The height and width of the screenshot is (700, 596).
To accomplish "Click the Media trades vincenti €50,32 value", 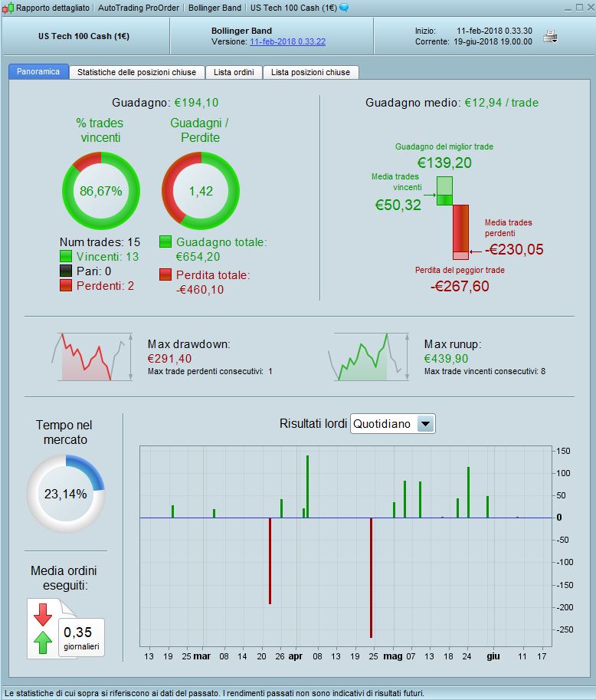I will [398, 205].
